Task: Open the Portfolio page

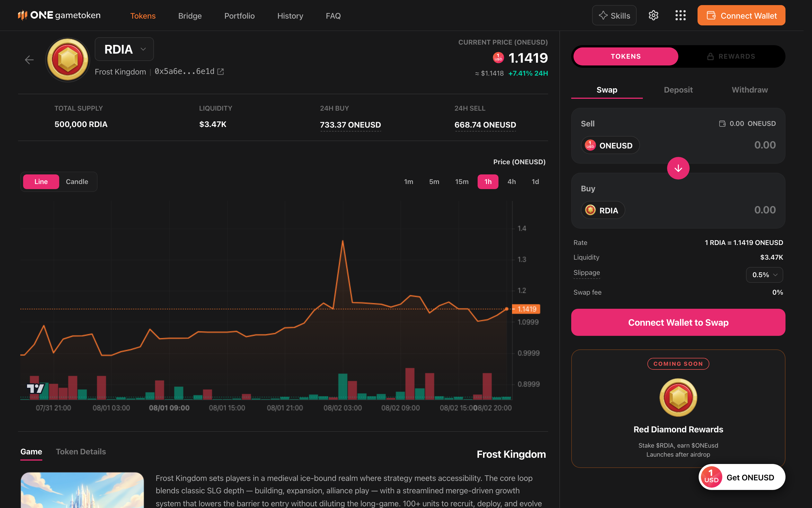Action: (240, 16)
